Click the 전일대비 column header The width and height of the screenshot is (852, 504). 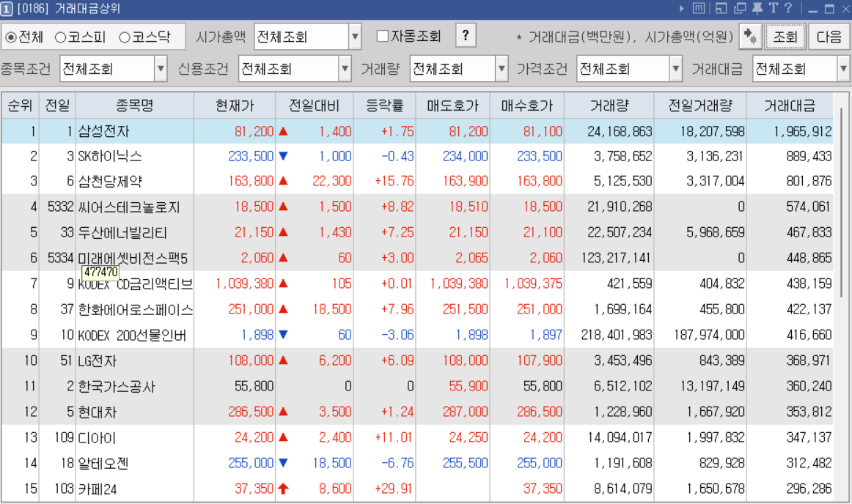(x=315, y=105)
